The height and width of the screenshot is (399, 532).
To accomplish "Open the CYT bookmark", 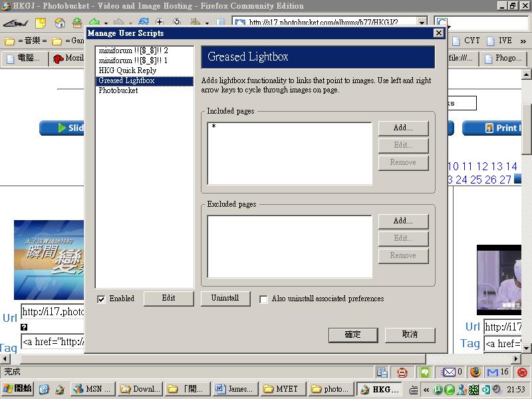I will coord(467,41).
